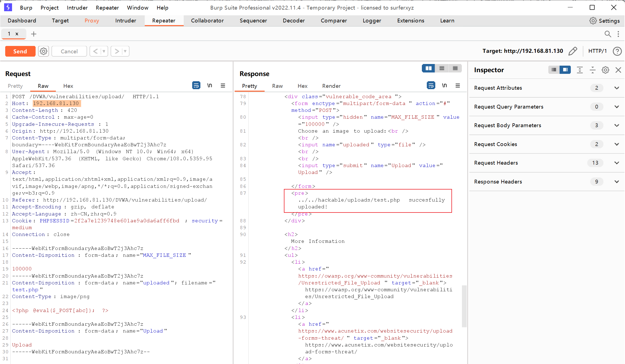This screenshot has width=625, height=364.
Task: Show non-printable characters \n in Response pane
Action: [x=444, y=86]
